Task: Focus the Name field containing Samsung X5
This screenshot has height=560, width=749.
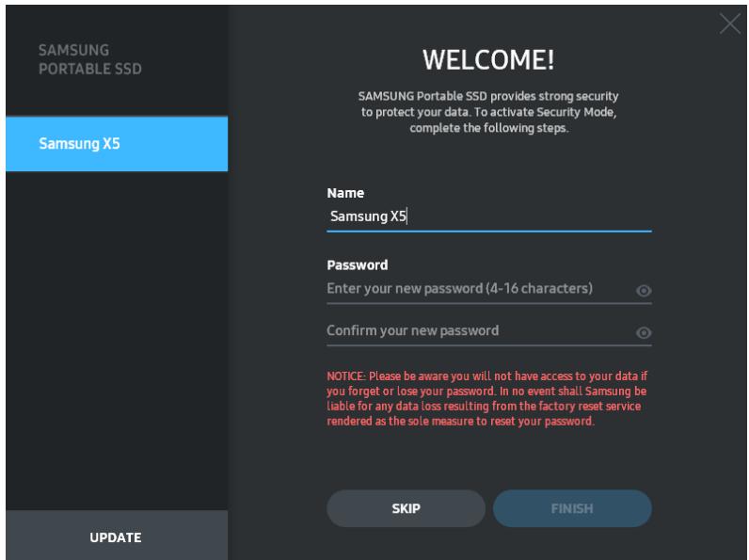Action: pos(489,217)
